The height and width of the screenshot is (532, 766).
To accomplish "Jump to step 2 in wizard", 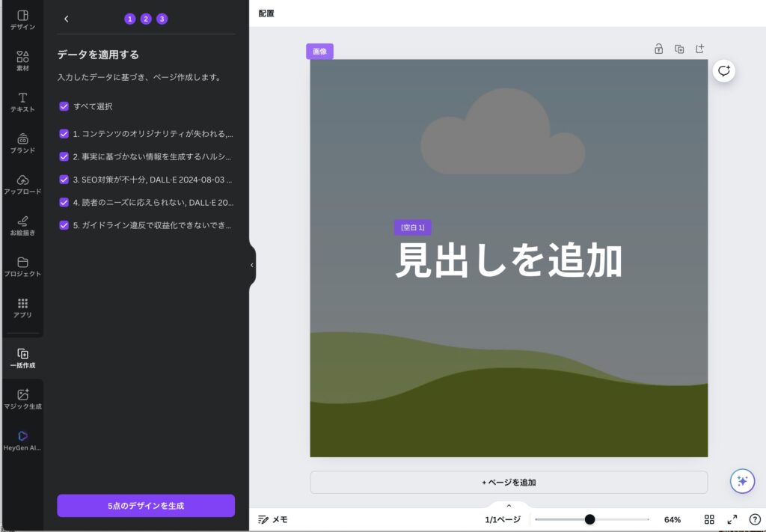I will pyautogui.click(x=146, y=19).
